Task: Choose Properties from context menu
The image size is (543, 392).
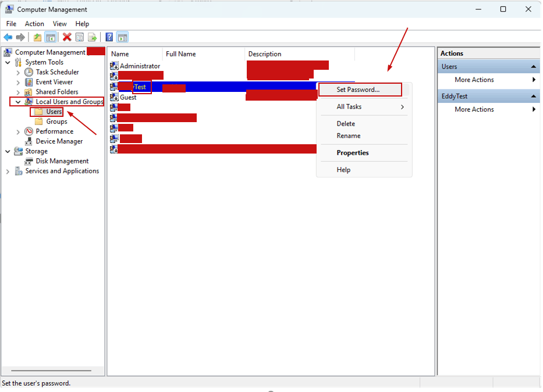Action: (364, 153)
